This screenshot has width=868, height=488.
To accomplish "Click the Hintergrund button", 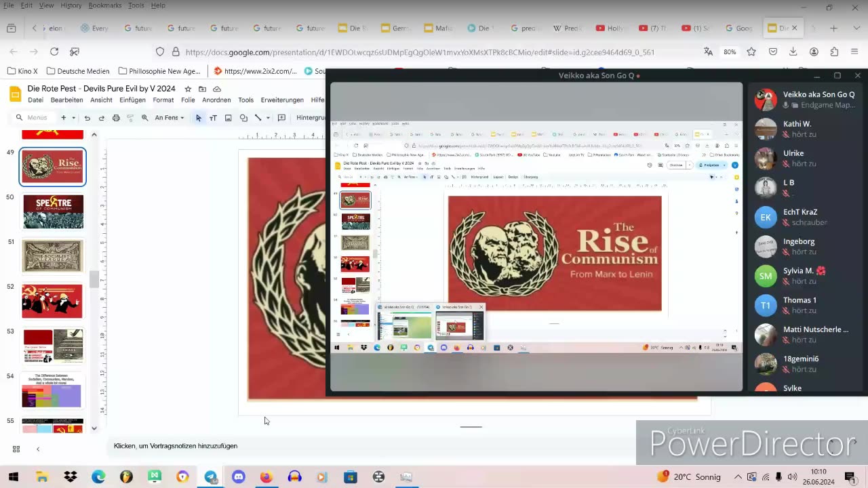I will tap(311, 117).
